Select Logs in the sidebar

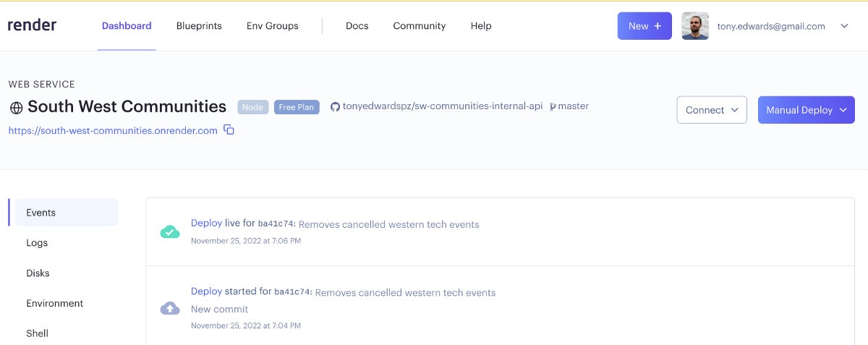pos(37,243)
